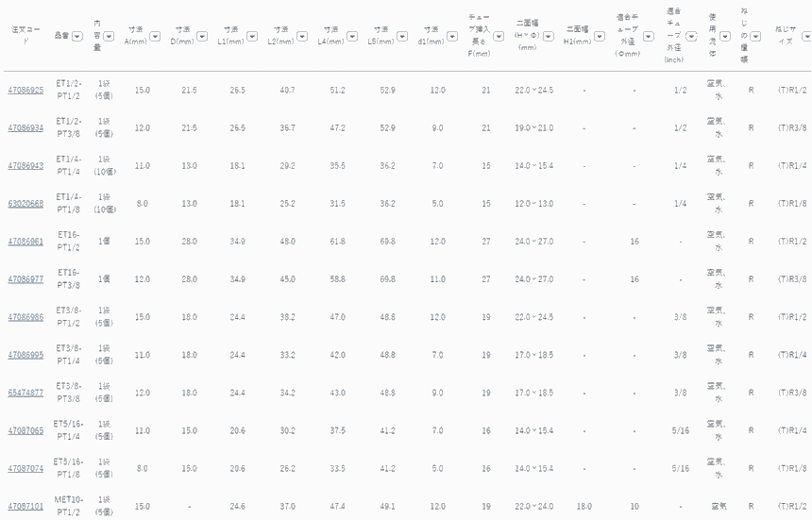Click the 寸法d1(mm) filter arrow icon
Image resolution: width=812 pixels, height=520 pixels.
tap(453, 37)
